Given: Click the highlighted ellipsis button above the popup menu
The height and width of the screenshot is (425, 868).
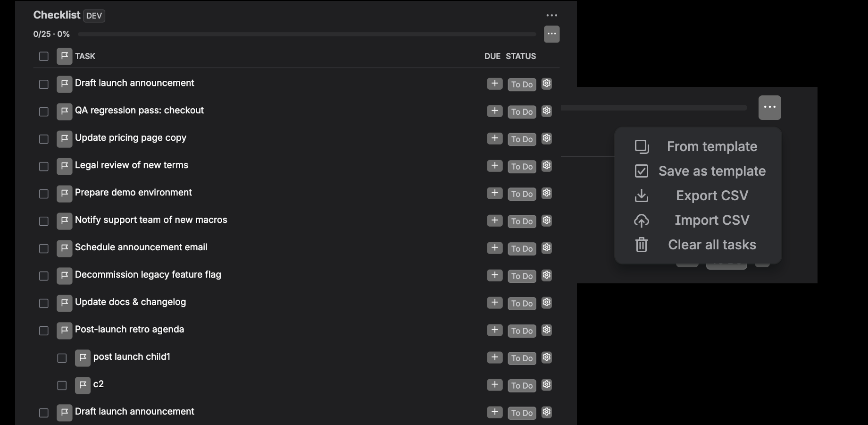Looking at the screenshot, I should [x=769, y=107].
